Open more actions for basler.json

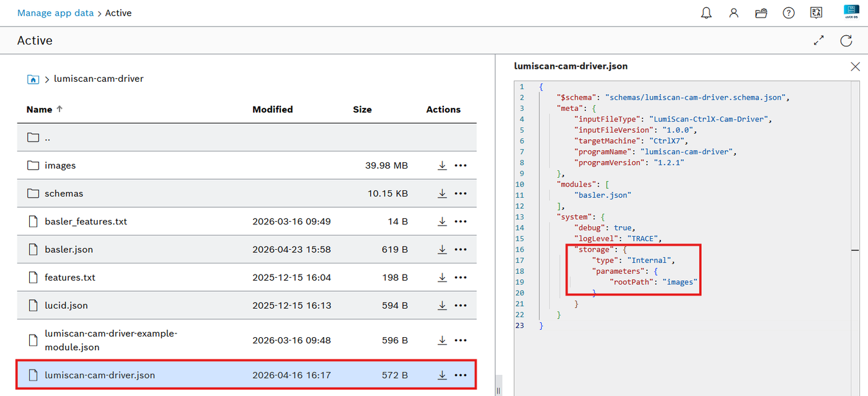460,249
